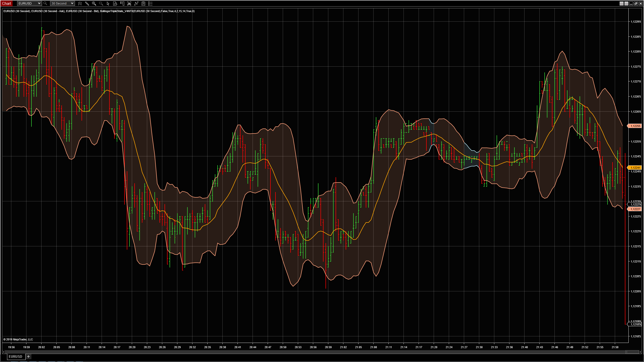
Task: Toggle the second gray link square button
Action: [x=626, y=4]
